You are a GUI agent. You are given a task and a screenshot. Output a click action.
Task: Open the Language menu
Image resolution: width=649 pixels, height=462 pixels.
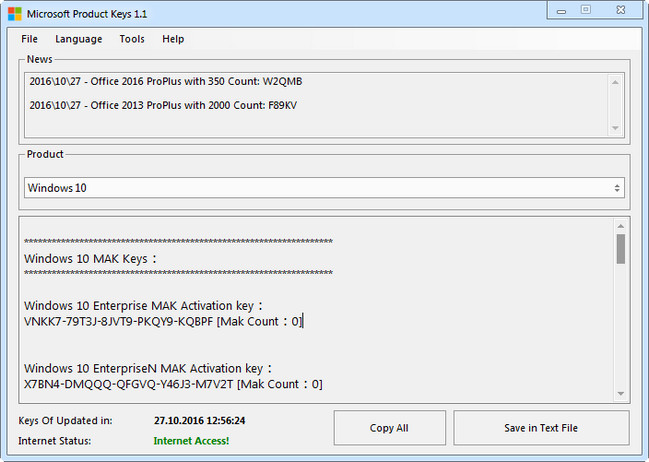click(x=79, y=39)
